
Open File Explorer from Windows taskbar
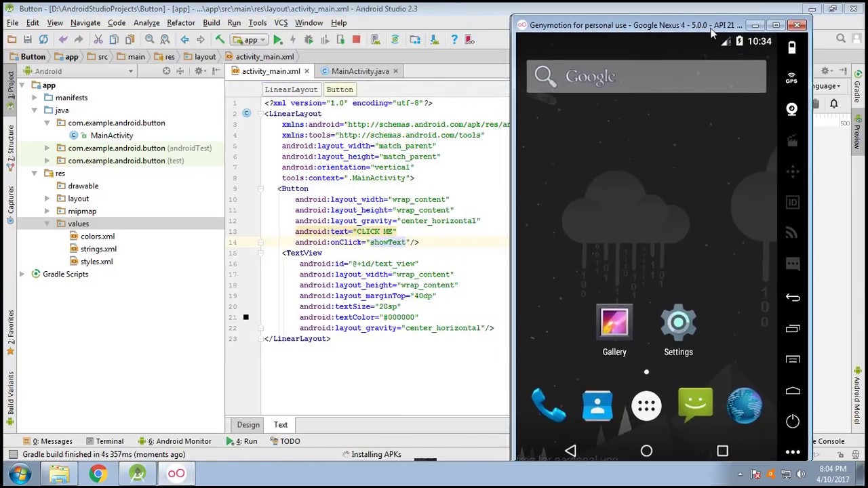tap(59, 474)
